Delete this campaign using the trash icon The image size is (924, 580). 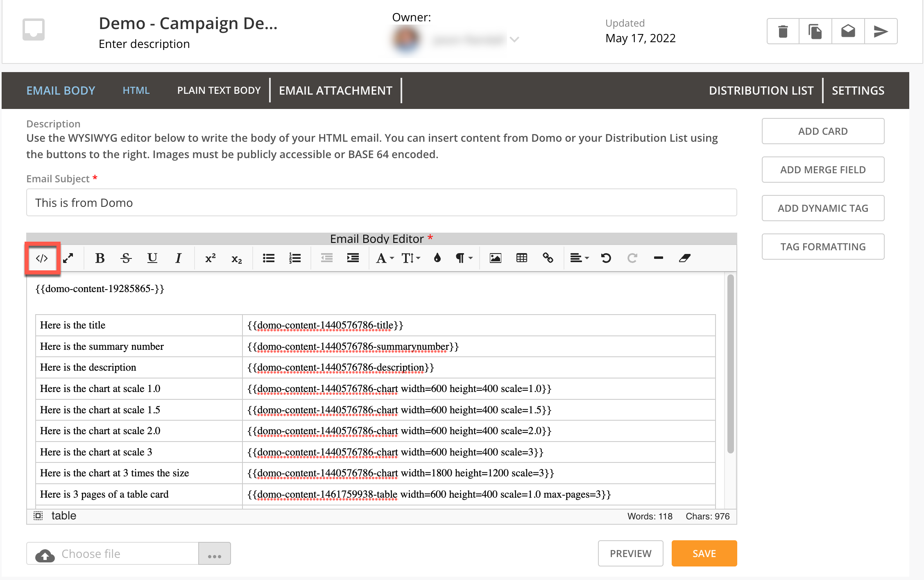point(782,31)
